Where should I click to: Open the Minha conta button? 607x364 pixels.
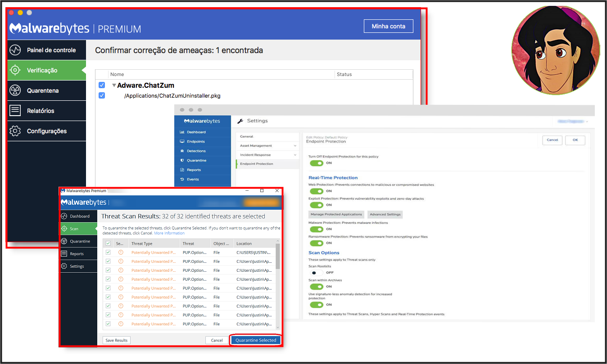pyautogui.click(x=388, y=26)
